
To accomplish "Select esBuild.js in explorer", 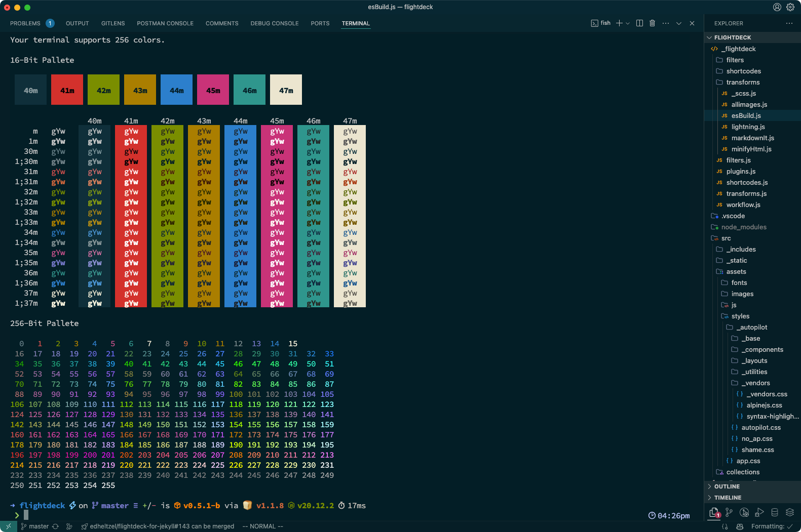I will pos(752,115).
